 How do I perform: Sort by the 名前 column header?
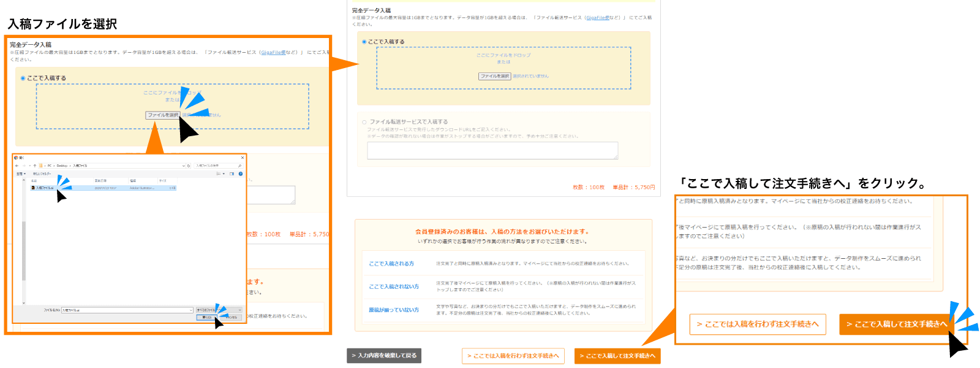tap(34, 180)
